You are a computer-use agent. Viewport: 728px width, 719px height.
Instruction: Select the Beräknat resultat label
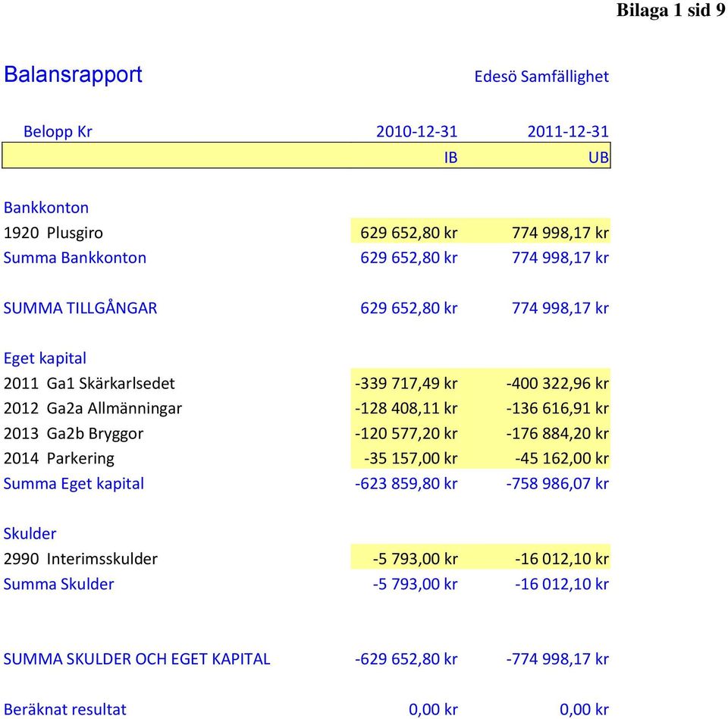click(65, 710)
